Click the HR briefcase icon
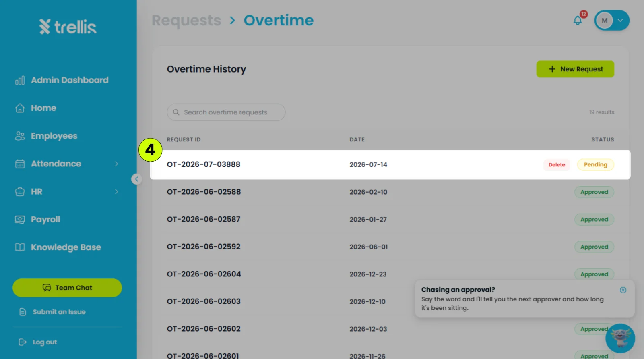The height and width of the screenshot is (359, 644). (20, 191)
